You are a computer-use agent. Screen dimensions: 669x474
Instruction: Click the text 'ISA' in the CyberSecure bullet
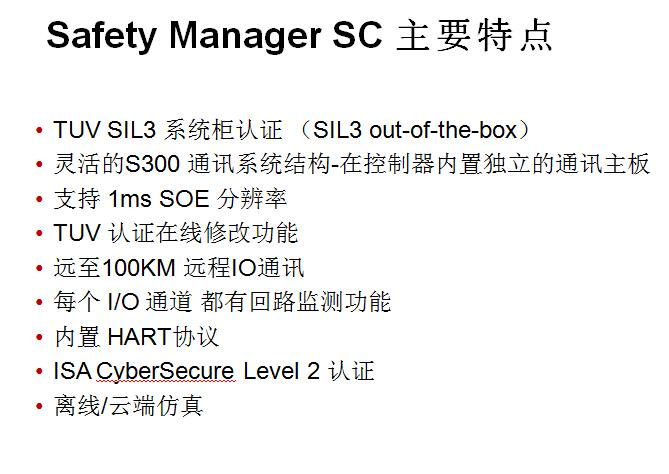tap(73, 371)
